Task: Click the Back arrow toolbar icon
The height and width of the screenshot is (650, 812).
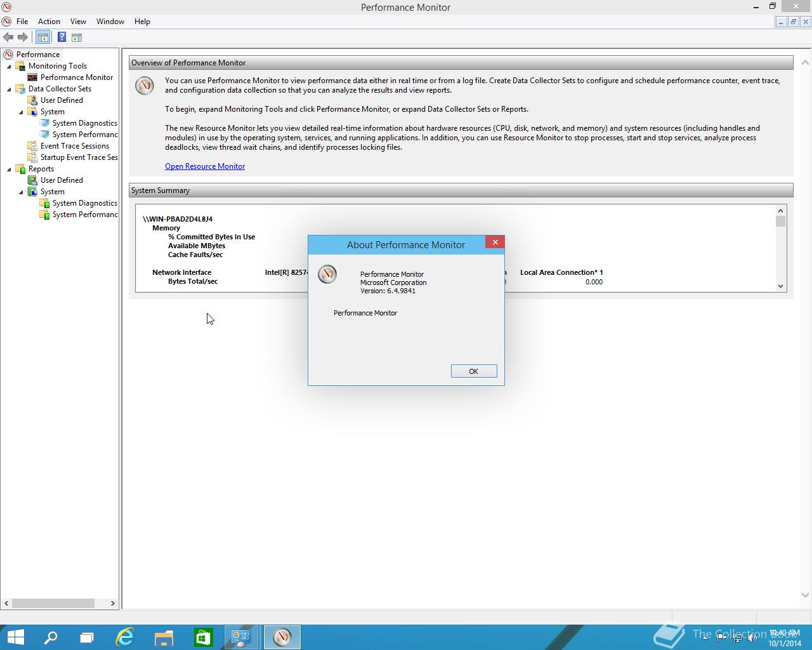Action: tap(8, 37)
